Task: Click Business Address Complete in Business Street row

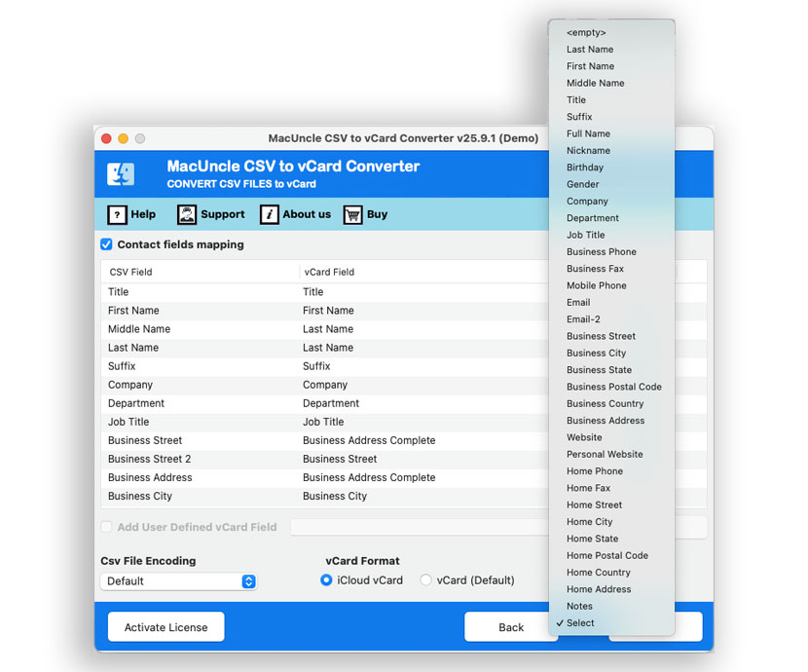Action: tap(369, 440)
